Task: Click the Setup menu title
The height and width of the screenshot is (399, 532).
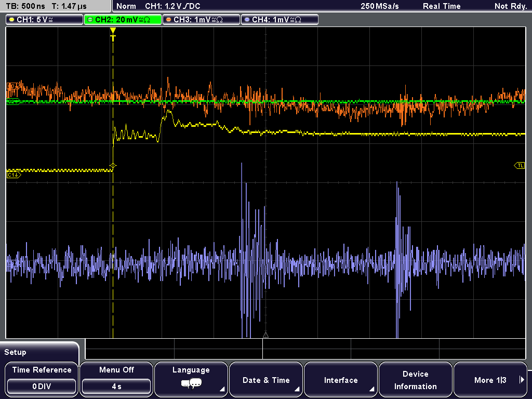Action: click(15, 352)
